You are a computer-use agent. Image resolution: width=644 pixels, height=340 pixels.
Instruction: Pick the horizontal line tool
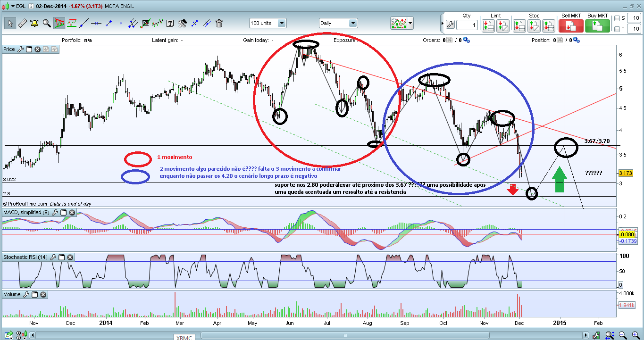tap(97, 23)
